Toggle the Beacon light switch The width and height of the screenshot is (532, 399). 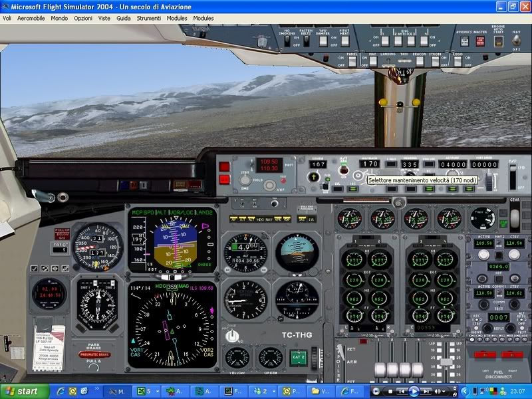tap(420, 61)
